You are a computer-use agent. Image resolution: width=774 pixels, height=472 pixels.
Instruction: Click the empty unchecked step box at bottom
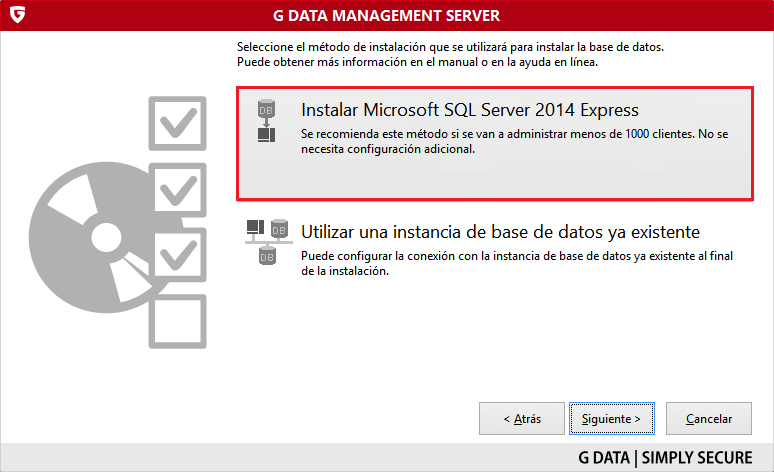click(177, 320)
